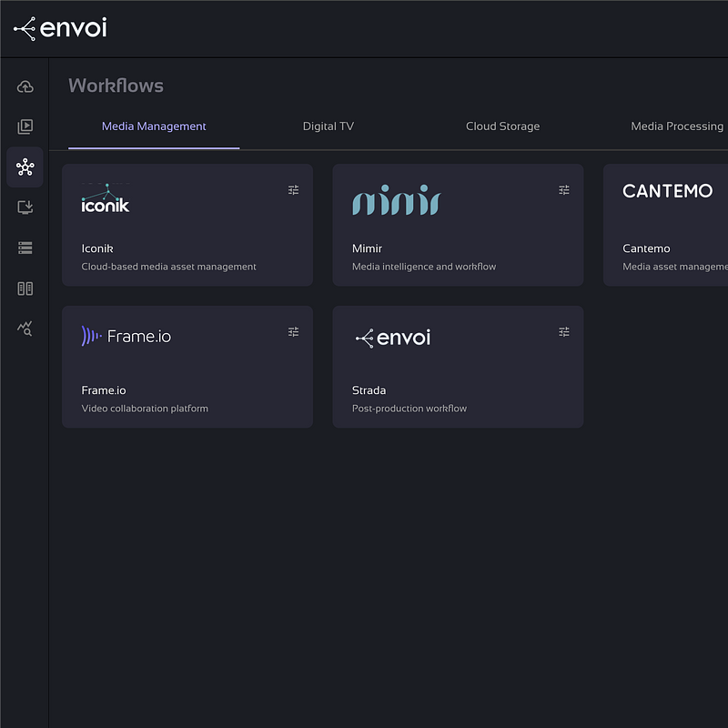Open the analytics search sidebar icon
Viewport: 728px width, 728px height.
(x=25, y=329)
